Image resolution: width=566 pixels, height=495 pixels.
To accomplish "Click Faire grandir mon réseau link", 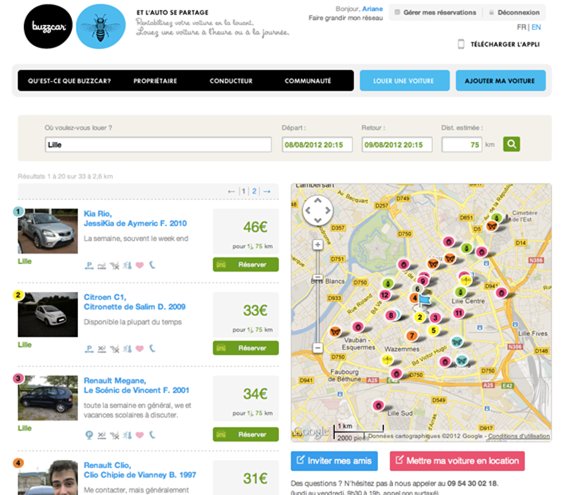I will [x=345, y=18].
